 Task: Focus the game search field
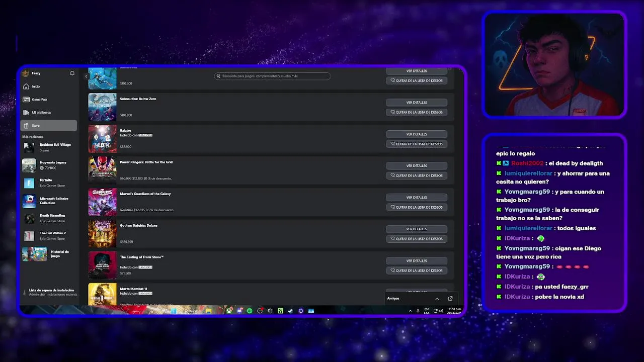pos(272,76)
